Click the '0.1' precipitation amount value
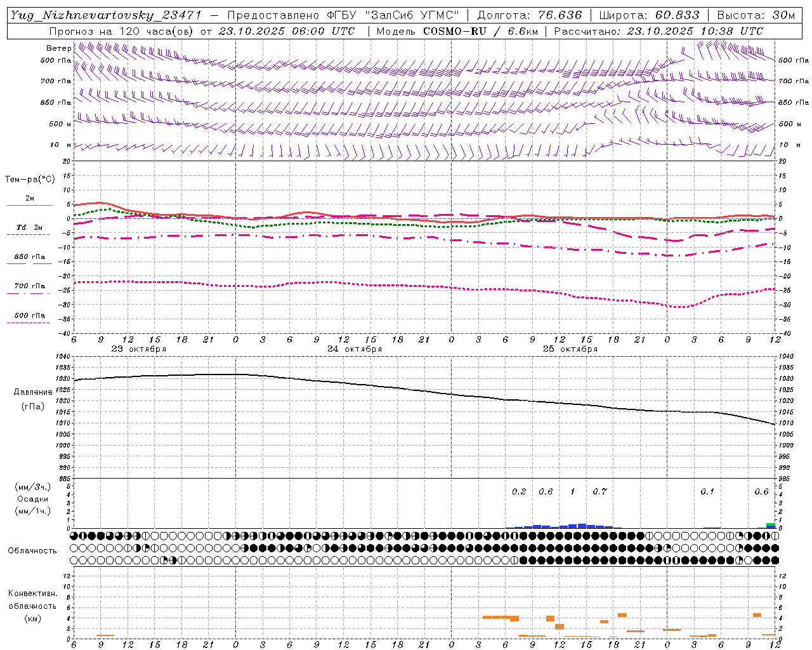The image size is (812, 650). [707, 492]
